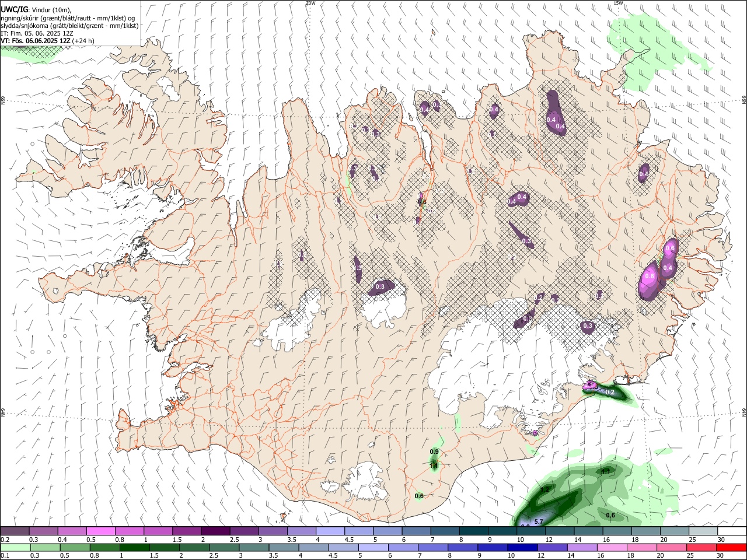Click the 20W longitude label at the top edge
747x560 pixels.
(310, 3)
